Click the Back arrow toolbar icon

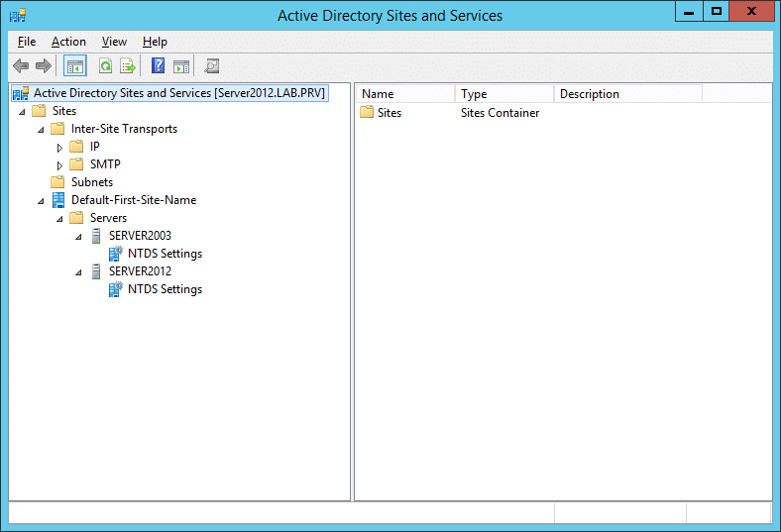click(21, 65)
